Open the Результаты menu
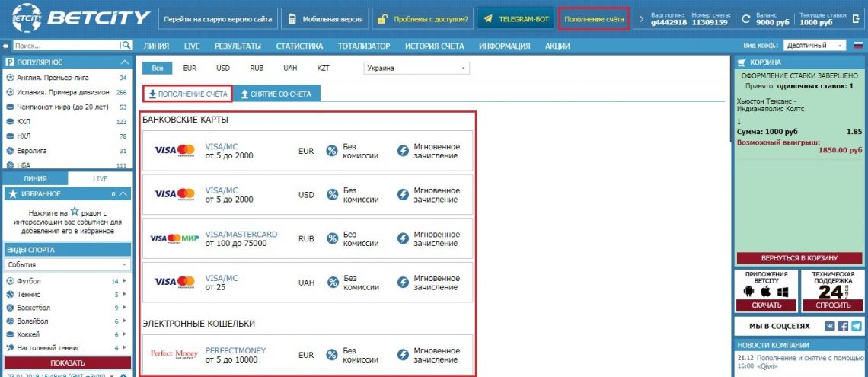Viewport: 868px width, 377px height. [238, 46]
